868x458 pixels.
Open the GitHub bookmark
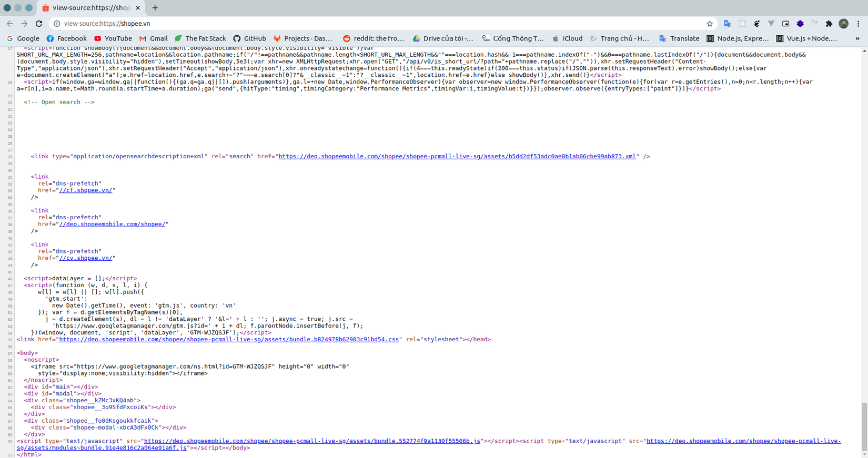(249, 38)
